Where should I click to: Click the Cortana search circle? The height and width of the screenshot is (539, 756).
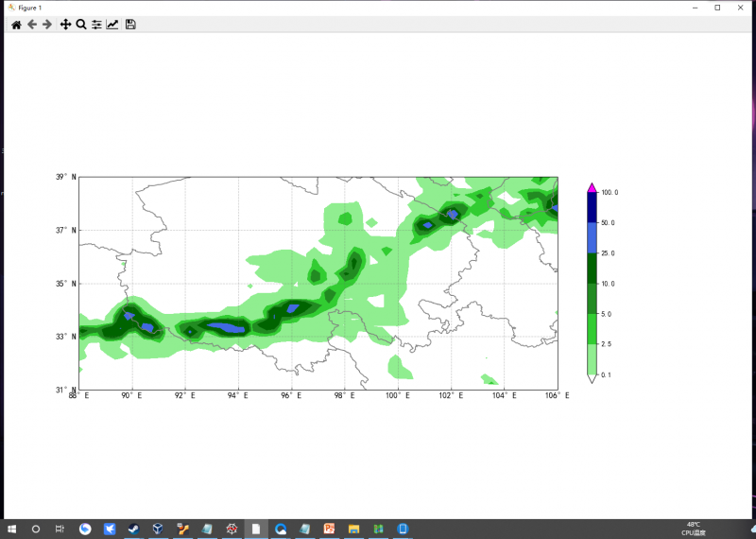tap(36, 529)
